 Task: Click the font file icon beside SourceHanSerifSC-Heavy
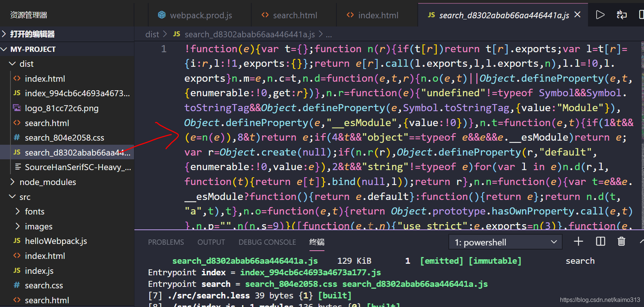click(18, 167)
